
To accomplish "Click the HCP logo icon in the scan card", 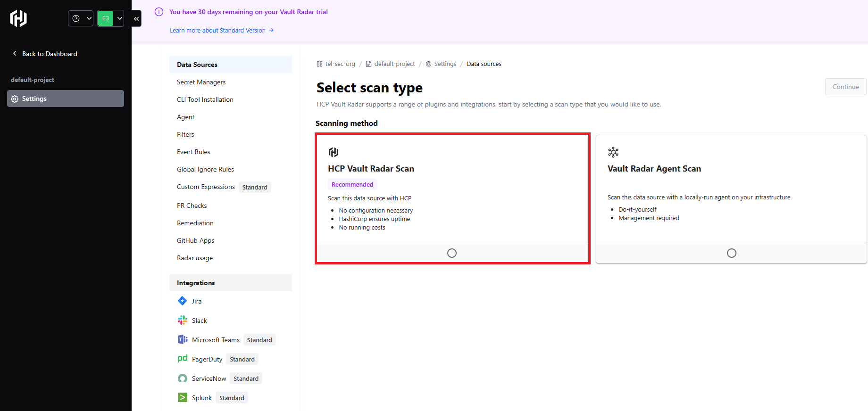I will [334, 152].
